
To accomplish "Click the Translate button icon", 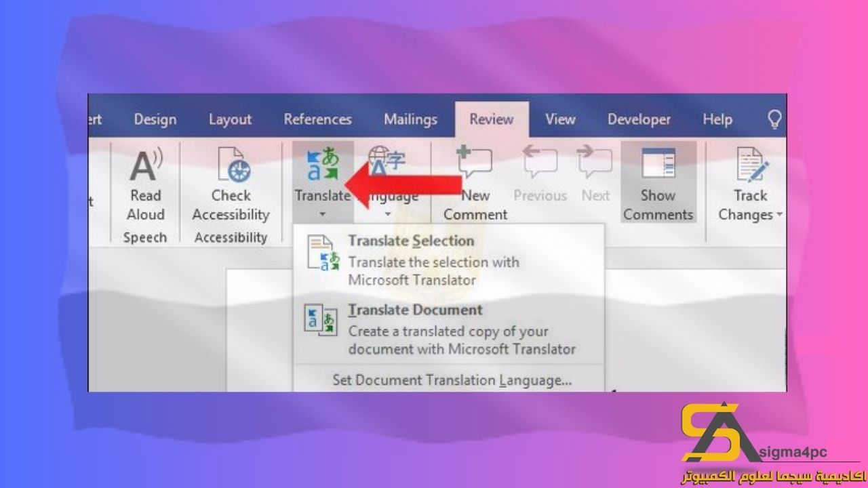I will pos(323,165).
